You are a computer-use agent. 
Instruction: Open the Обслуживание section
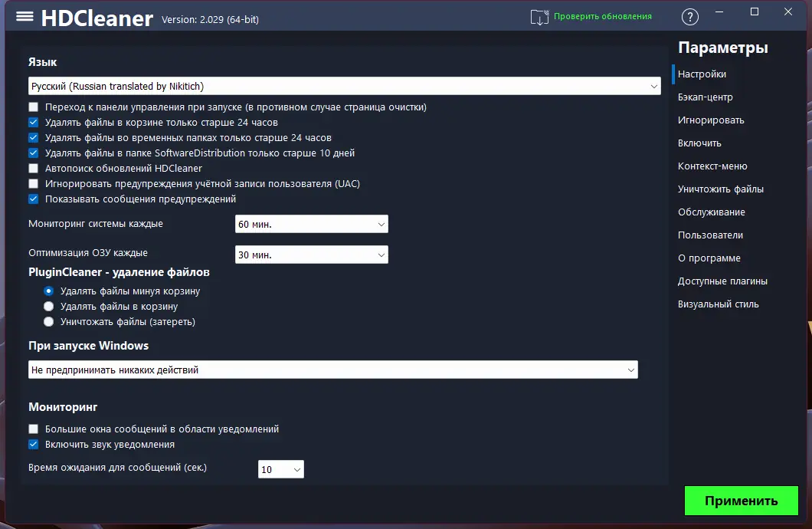pos(712,212)
